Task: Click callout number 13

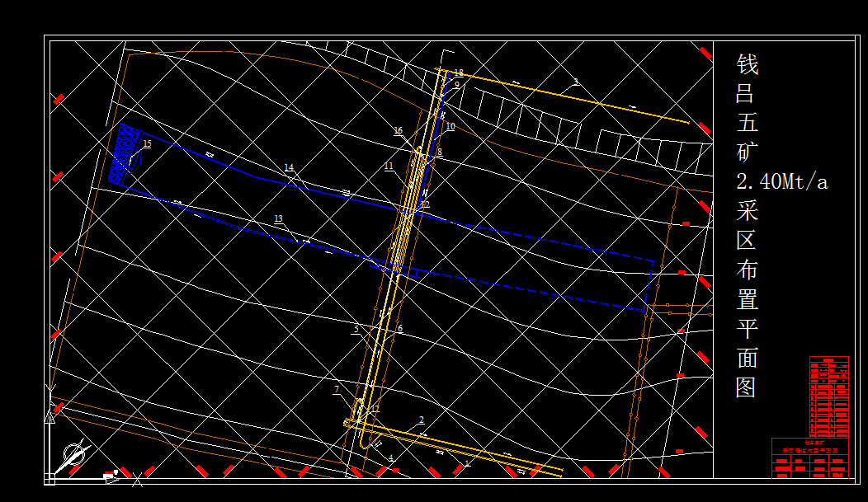Action: pyautogui.click(x=278, y=218)
